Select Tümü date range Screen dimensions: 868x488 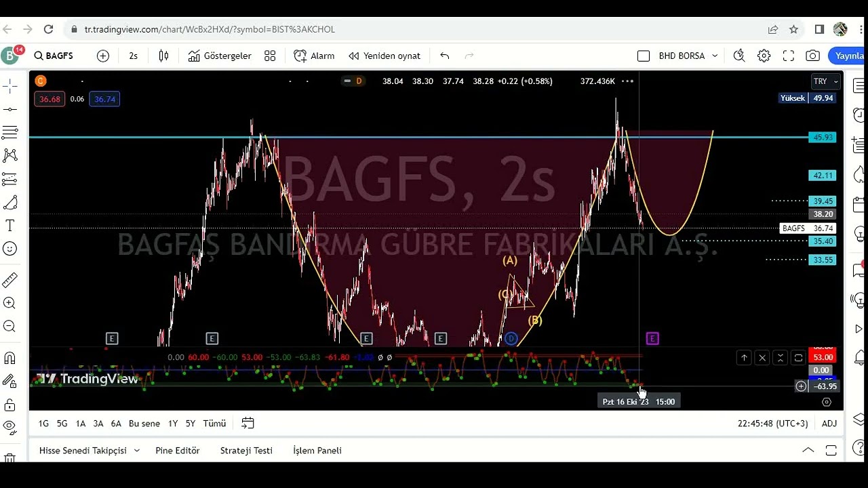pyautogui.click(x=214, y=423)
